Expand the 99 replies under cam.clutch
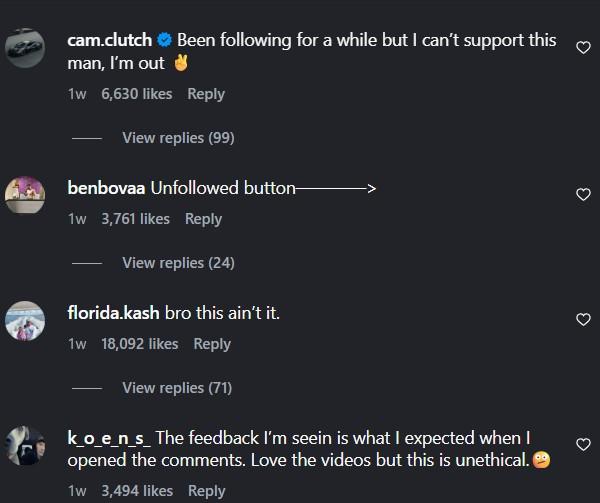Viewport: 600px width, 503px height. (178, 138)
